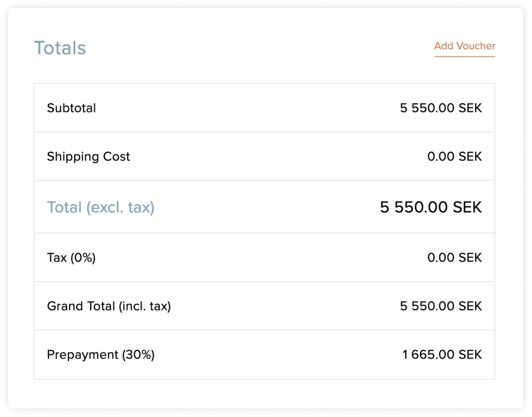Image resolution: width=532 pixels, height=417 pixels.
Task: Select the Prepayment amount 1 665.00 SEK
Action: click(x=442, y=355)
